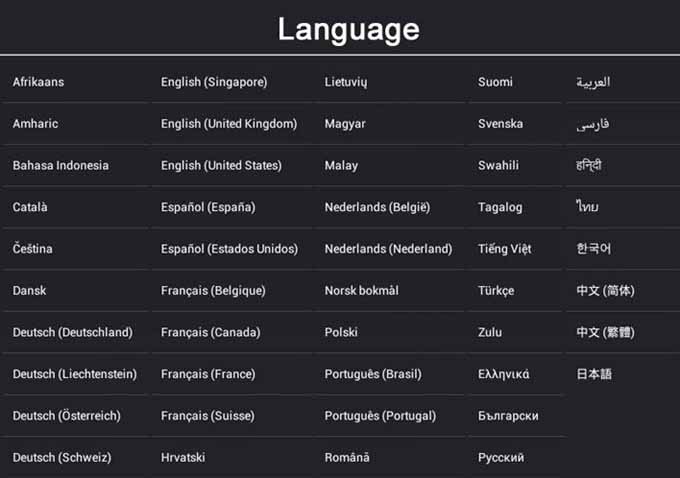The image size is (680, 478).
Task: Choose Ελληνικά language
Action: coord(503,374)
